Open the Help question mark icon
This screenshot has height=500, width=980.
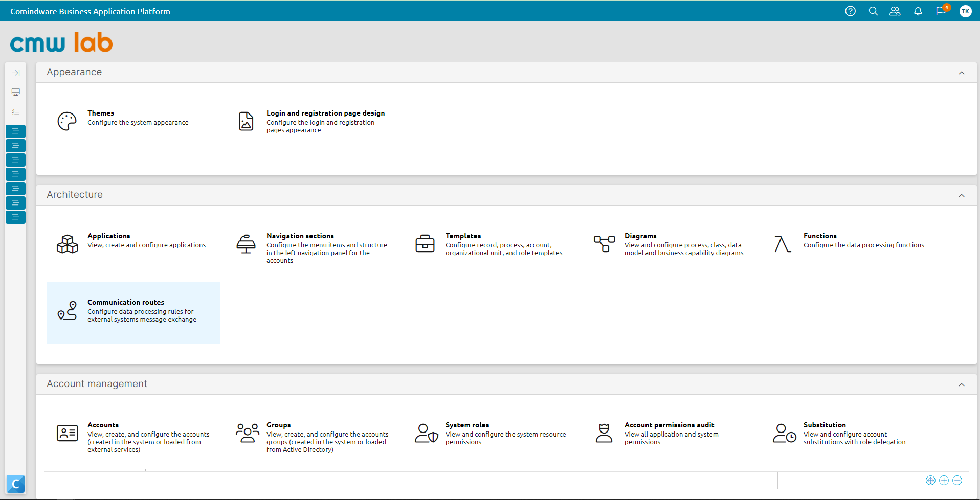pos(850,11)
